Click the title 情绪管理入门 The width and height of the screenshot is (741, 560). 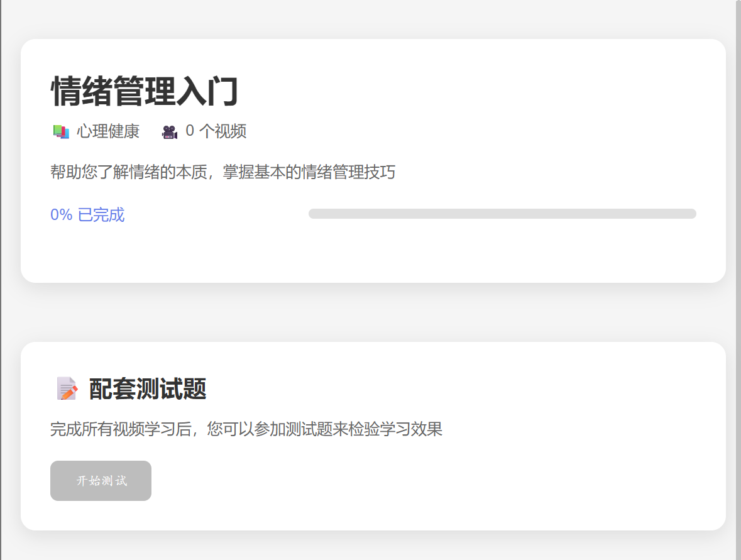(x=145, y=91)
